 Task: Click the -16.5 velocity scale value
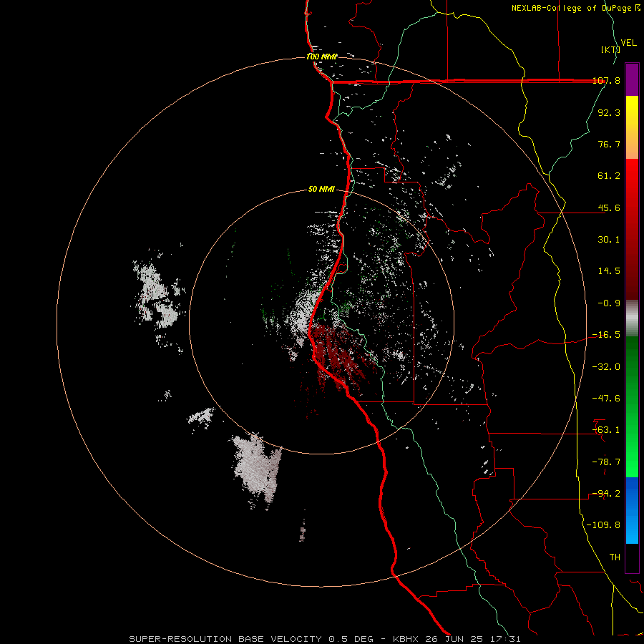pos(607,335)
